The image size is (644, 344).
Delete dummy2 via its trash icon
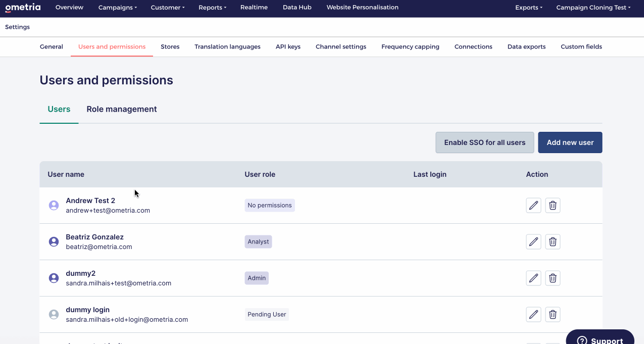(553, 278)
